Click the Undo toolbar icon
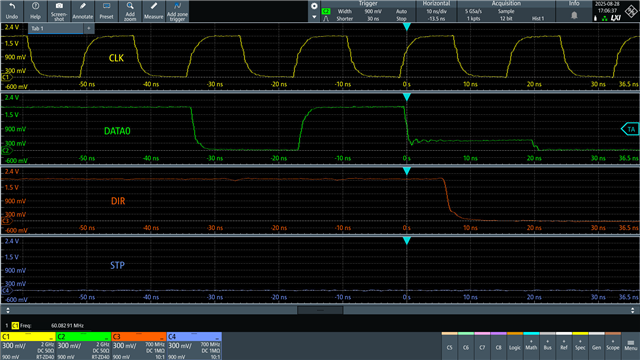 [x=12, y=11]
